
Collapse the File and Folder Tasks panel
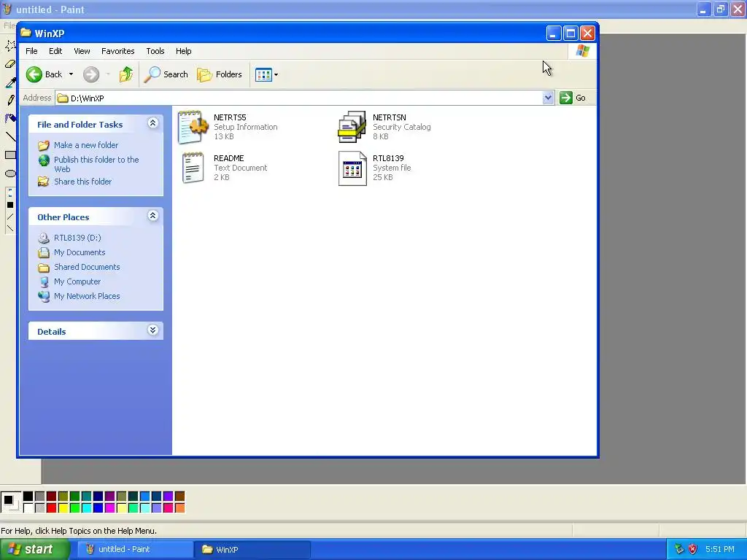coord(153,123)
